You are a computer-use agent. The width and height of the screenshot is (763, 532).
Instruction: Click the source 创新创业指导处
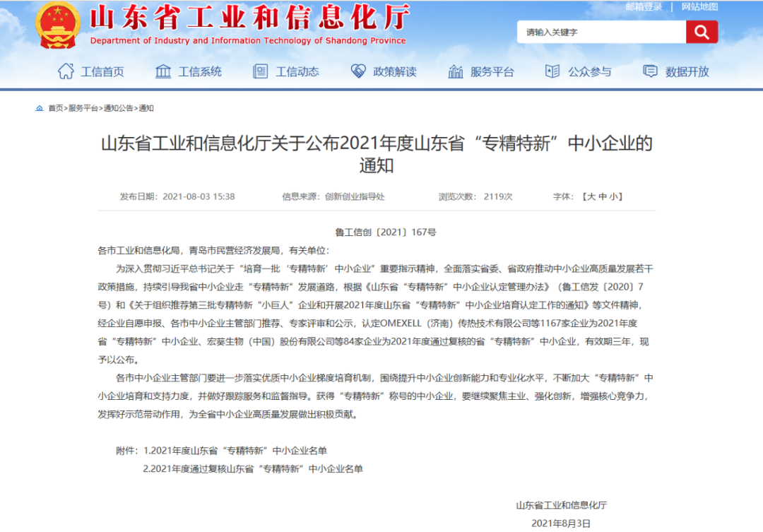pyautogui.click(x=355, y=196)
